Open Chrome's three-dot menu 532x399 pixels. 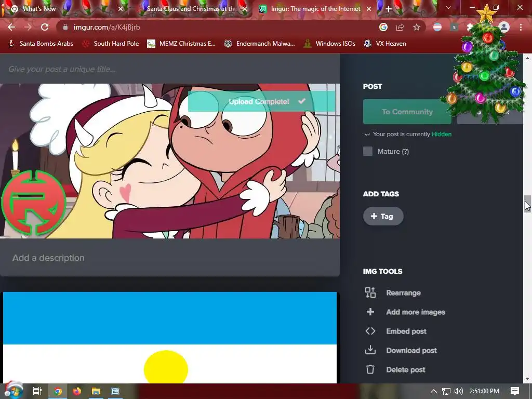(x=521, y=27)
